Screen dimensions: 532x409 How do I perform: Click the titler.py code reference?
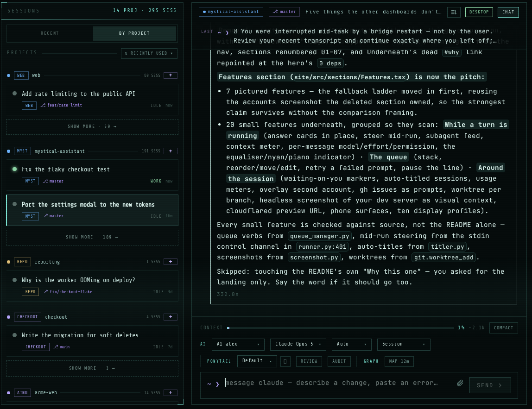tap(448, 247)
